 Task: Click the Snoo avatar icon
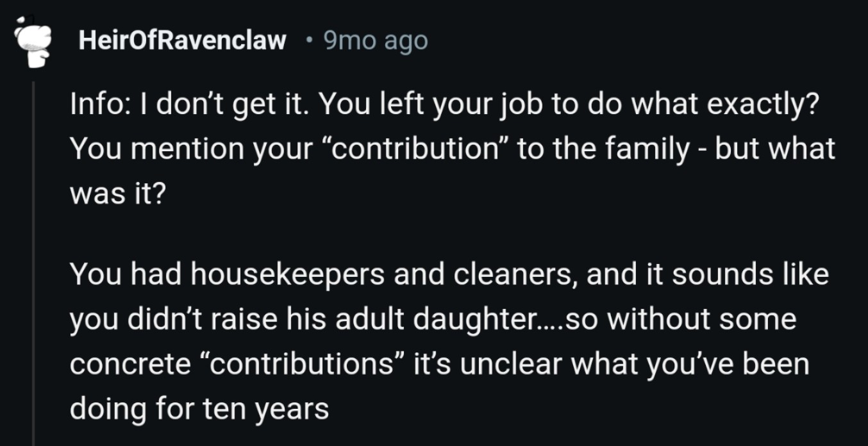[33, 45]
